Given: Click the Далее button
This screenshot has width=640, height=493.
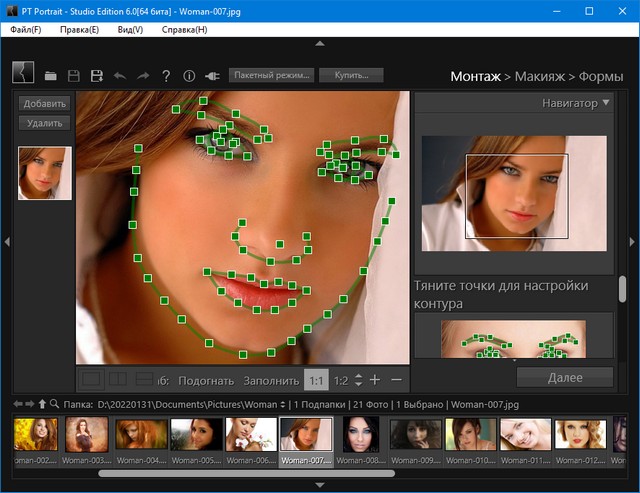Looking at the screenshot, I should (565, 378).
